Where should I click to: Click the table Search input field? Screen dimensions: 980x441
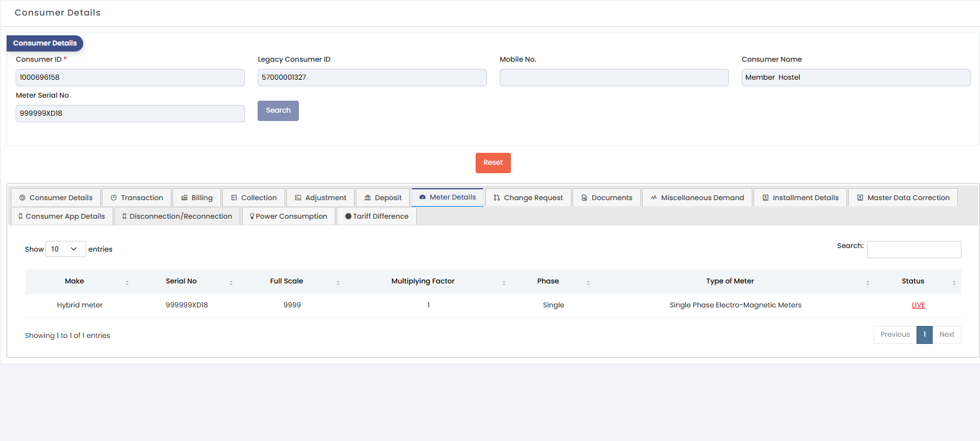914,250
